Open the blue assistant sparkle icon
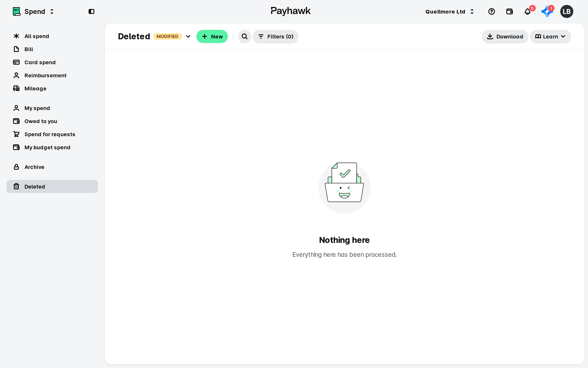Screen dimensions: 588x368 (547, 11)
